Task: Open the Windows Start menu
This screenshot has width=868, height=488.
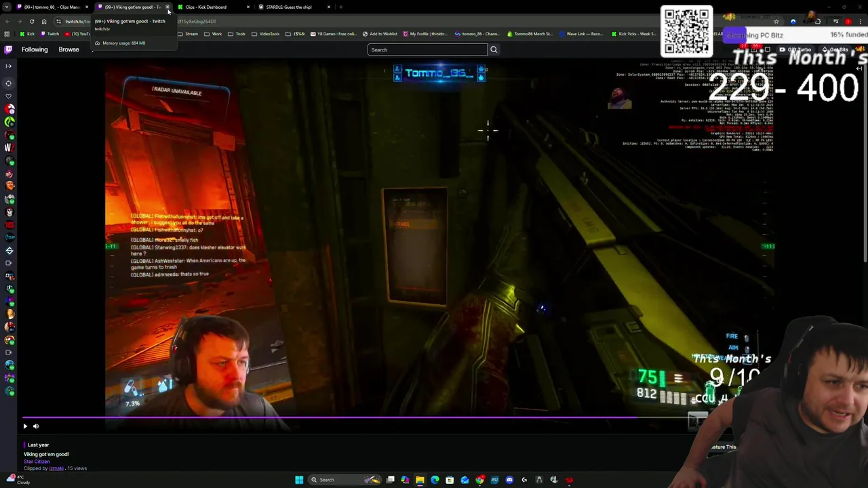Action: point(299,480)
